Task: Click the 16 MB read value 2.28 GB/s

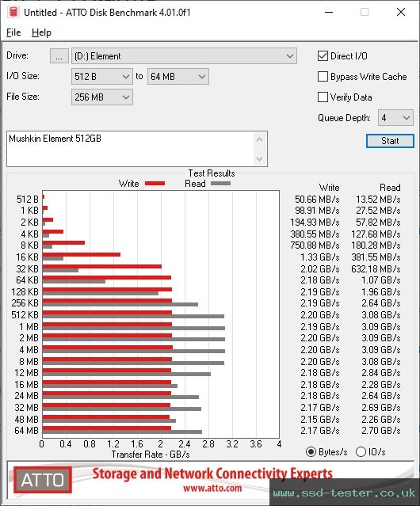Action: click(381, 385)
